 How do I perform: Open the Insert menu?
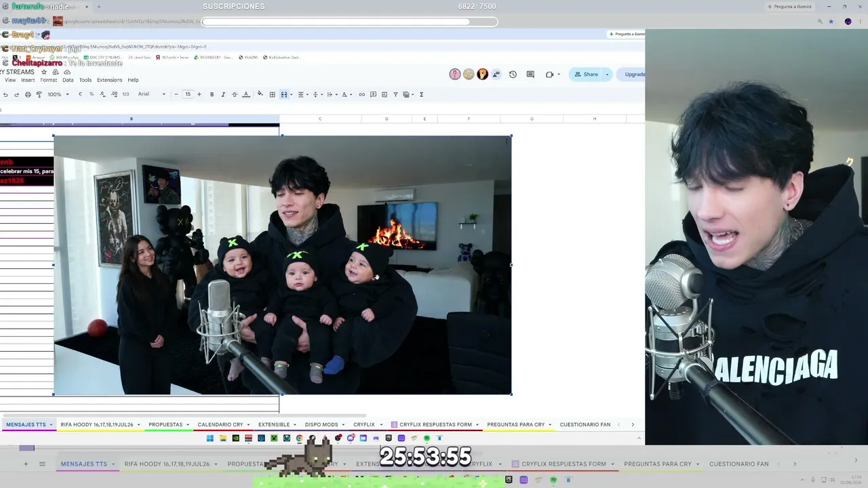click(28, 80)
